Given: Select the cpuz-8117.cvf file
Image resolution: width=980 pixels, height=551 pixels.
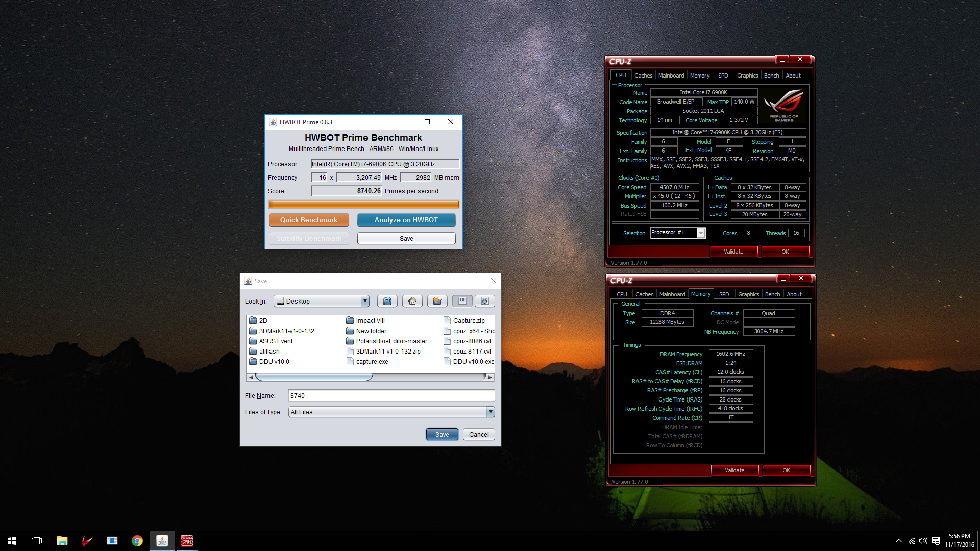Looking at the screenshot, I should (x=468, y=352).
